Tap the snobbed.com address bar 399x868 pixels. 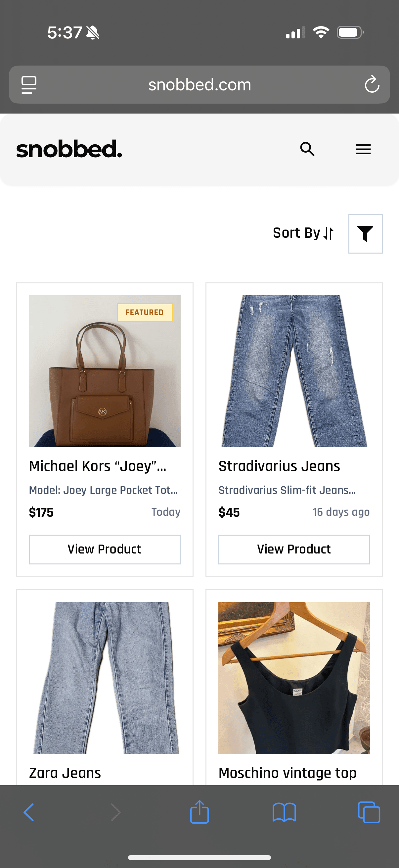[199, 84]
